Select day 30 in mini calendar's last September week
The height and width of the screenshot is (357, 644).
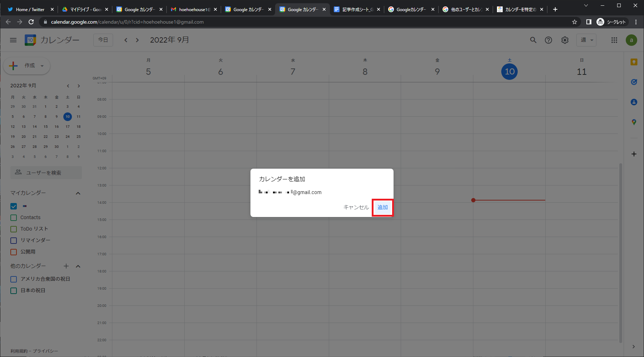pos(57,147)
